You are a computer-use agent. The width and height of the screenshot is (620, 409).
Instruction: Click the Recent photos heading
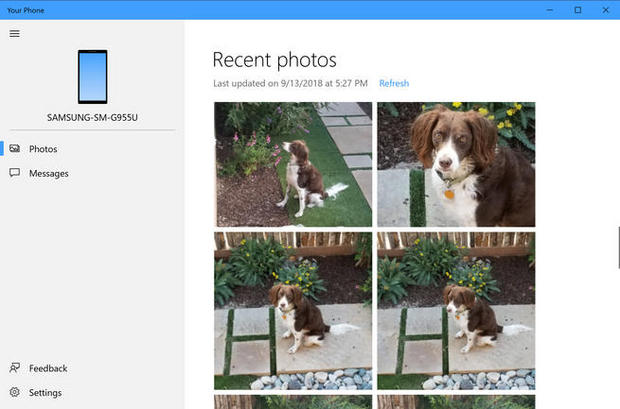click(x=274, y=60)
